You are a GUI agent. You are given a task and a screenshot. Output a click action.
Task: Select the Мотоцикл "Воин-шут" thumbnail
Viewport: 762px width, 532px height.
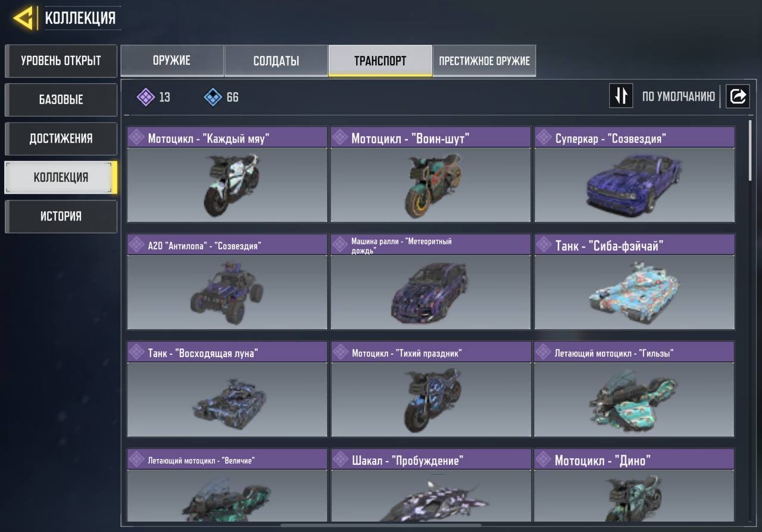[x=430, y=184]
